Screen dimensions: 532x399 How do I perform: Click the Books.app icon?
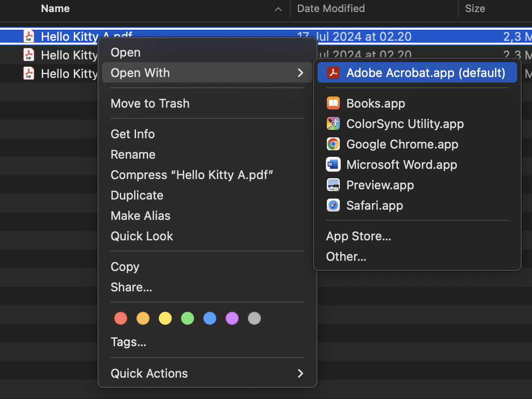(x=333, y=103)
